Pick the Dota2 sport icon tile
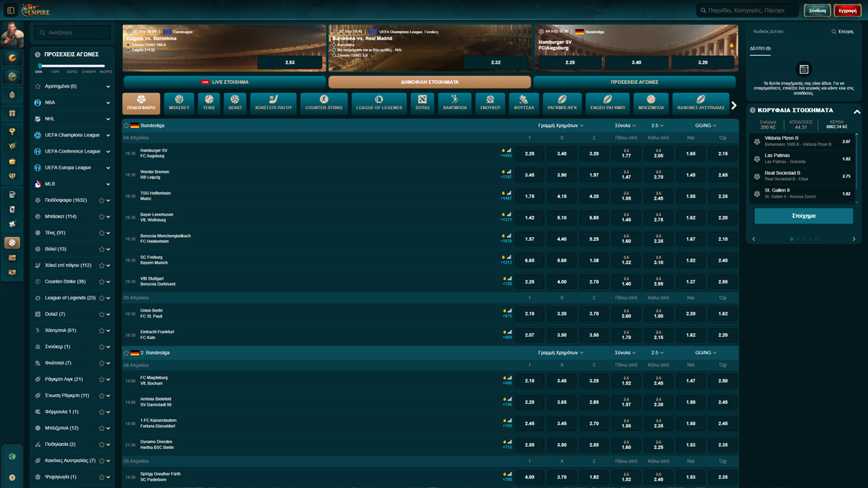 point(422,103)
